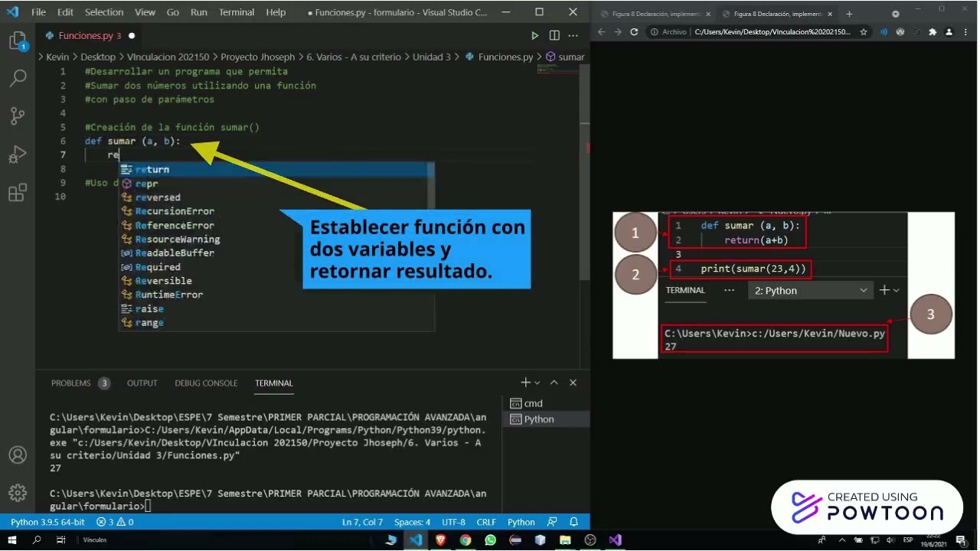Screen dimensions: 980x551
Task: Change file encoding via UTF-8
Action: point(453,522)
